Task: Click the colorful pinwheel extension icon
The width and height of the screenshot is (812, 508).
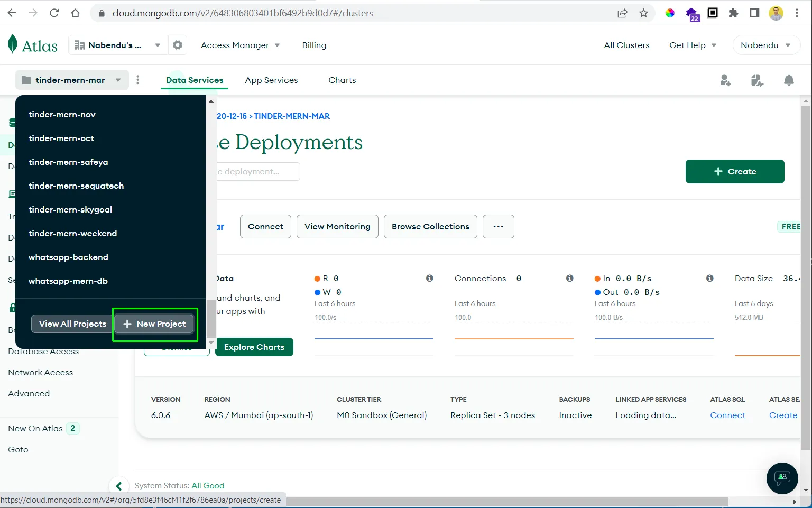Action: pyautogui.click(x=670, y=13)
